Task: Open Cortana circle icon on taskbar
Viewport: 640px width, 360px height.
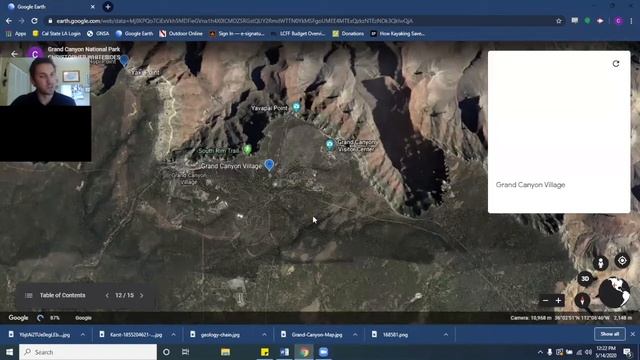Action: (x=166, y=352)
